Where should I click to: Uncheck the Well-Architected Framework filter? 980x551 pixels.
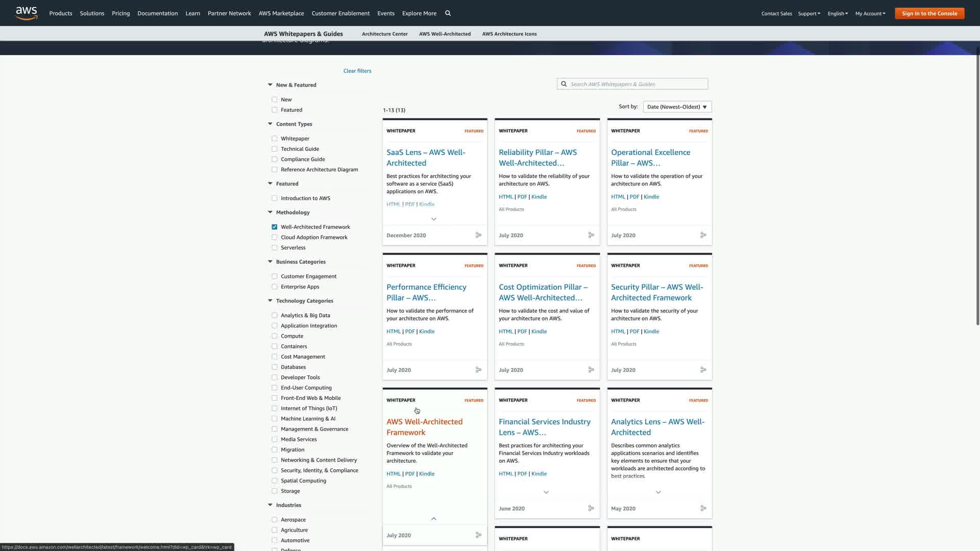[x=275, y=227]
